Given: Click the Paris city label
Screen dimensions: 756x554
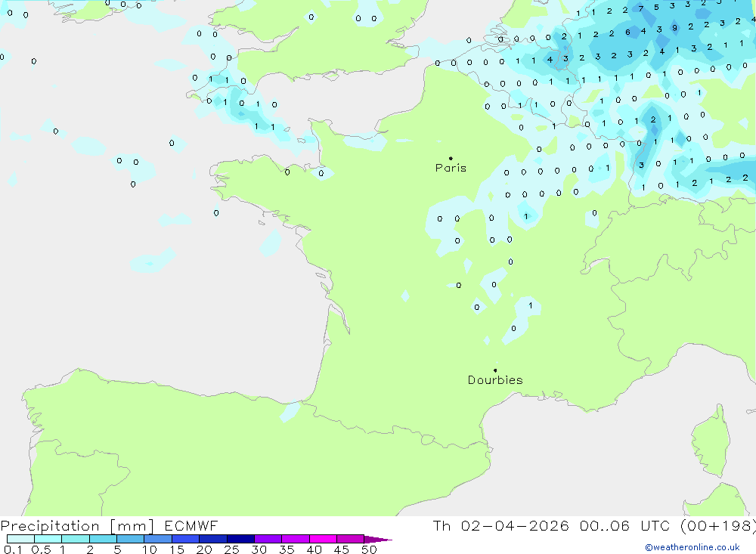Looking at the screenshot, I should pos(451,168).
